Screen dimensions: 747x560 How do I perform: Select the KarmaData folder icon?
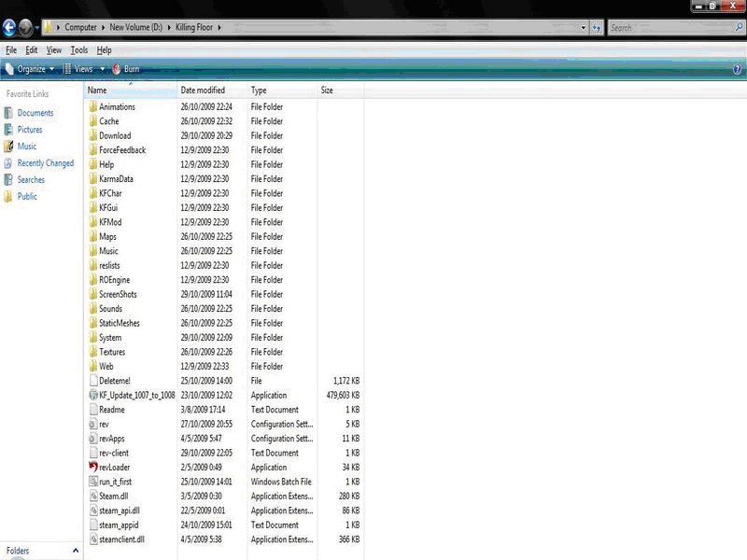pyautogui.click(x=93, y=179)
